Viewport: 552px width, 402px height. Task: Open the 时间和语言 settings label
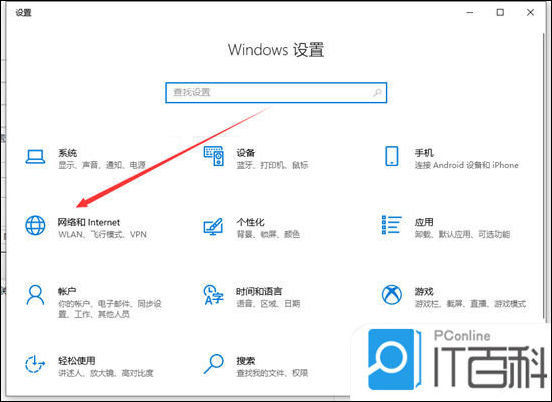[259, 291]
